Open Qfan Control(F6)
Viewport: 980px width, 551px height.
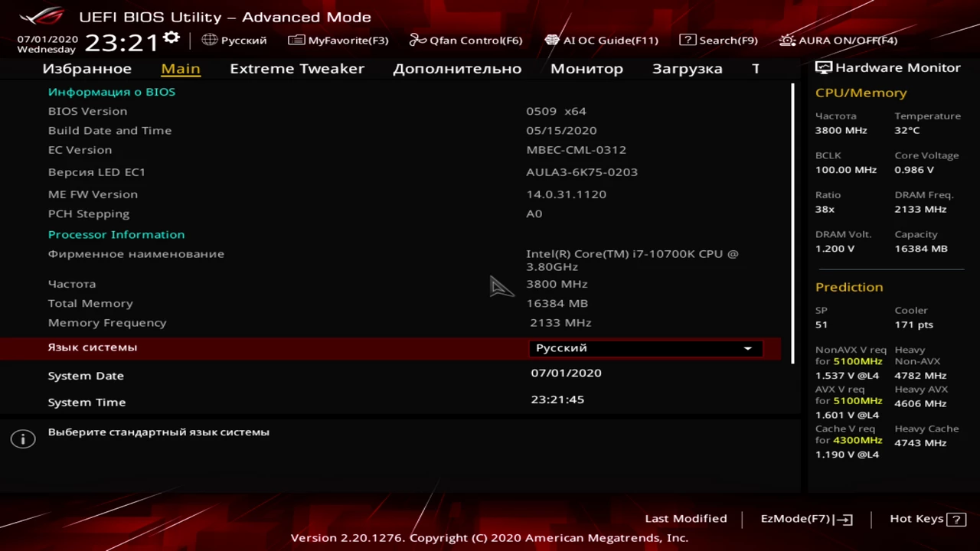click(466, 40)
